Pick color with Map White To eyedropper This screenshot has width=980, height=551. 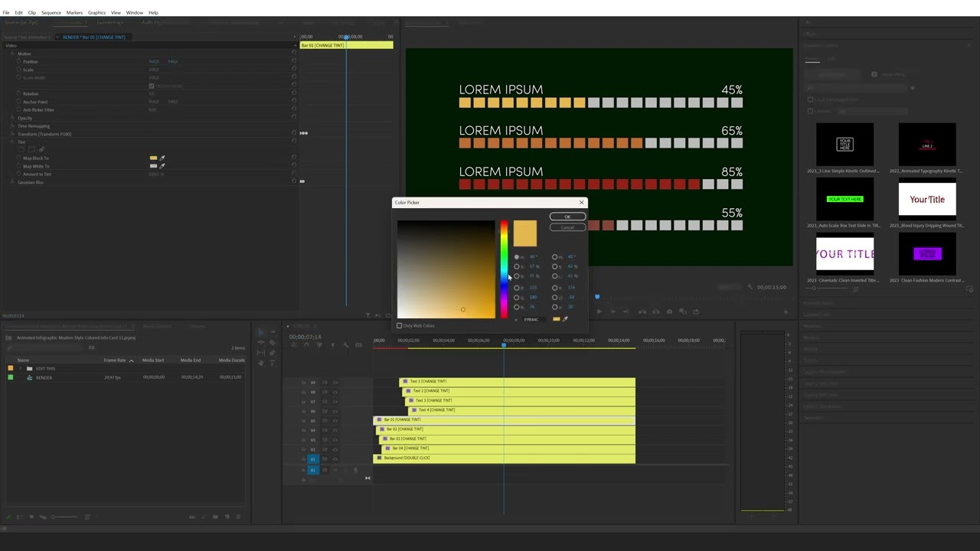(x=162, y=166)
